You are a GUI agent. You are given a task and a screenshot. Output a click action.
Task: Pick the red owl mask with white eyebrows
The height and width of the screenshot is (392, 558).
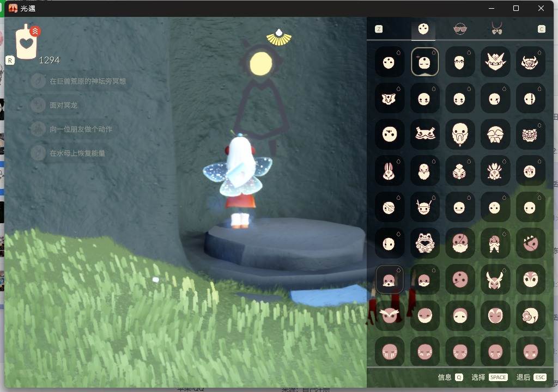[x=389, y=316]
